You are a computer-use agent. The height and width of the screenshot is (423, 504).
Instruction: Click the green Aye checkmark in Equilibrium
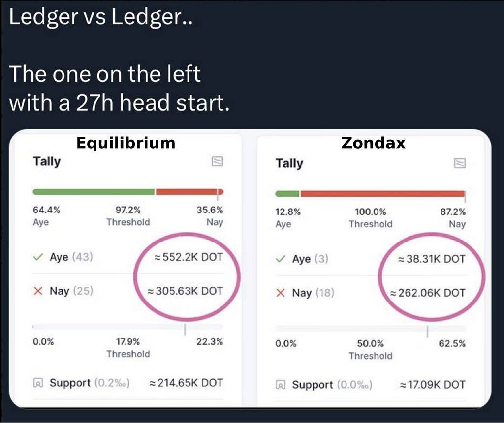tap(38, 257)
